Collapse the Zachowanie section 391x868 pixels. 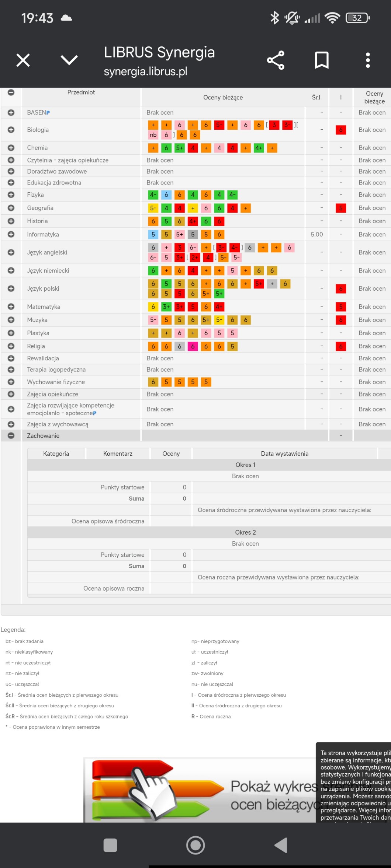[11, 435]
